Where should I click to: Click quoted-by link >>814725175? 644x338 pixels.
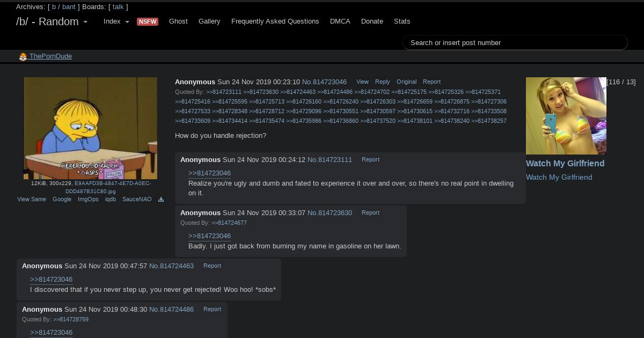point(409,92)
